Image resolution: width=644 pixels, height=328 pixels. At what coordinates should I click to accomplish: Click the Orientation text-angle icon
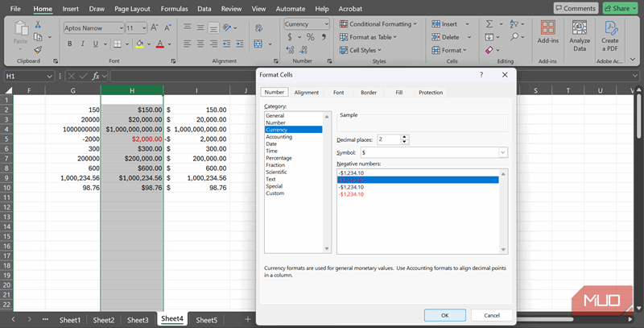click(x=227, y=27)
